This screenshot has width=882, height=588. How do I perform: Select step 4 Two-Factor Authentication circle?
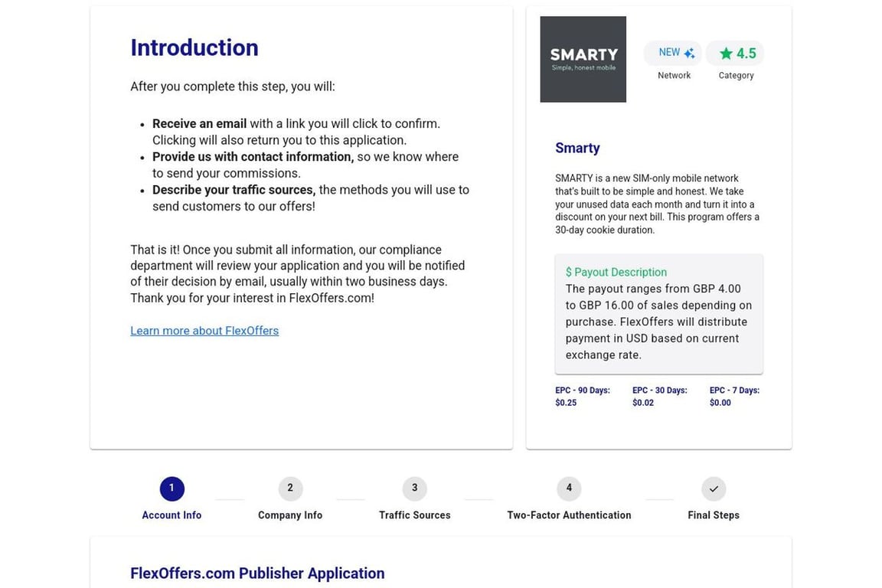569,488
